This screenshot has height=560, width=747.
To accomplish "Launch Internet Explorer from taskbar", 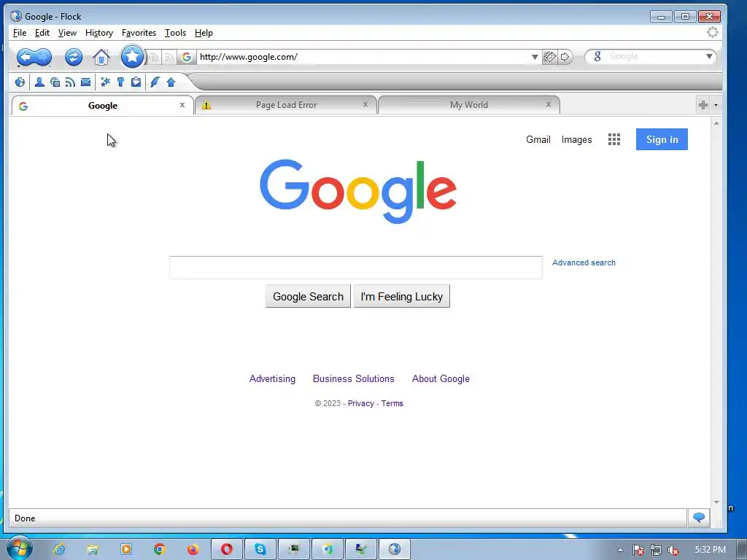I will [60, 549].
